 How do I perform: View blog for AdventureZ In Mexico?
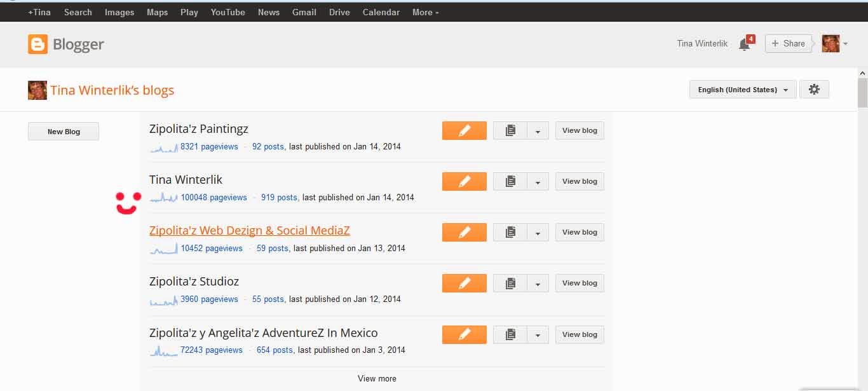580,334
